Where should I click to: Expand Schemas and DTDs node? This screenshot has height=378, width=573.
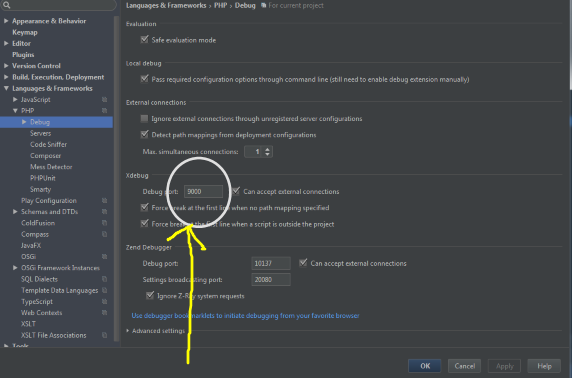tap(15, 212)
